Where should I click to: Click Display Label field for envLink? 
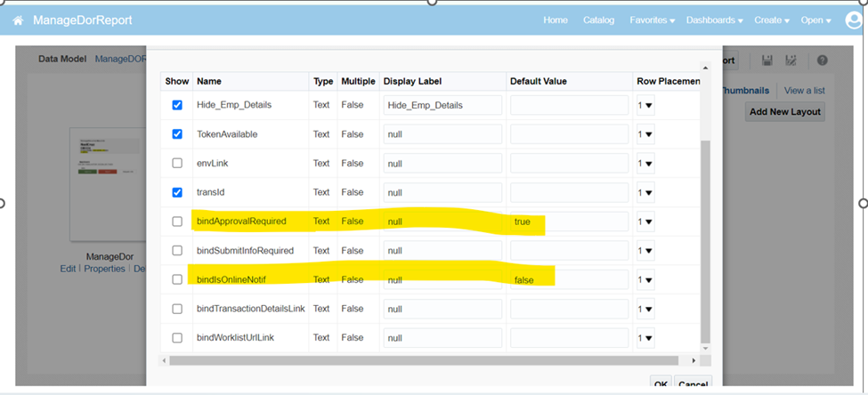442,163
